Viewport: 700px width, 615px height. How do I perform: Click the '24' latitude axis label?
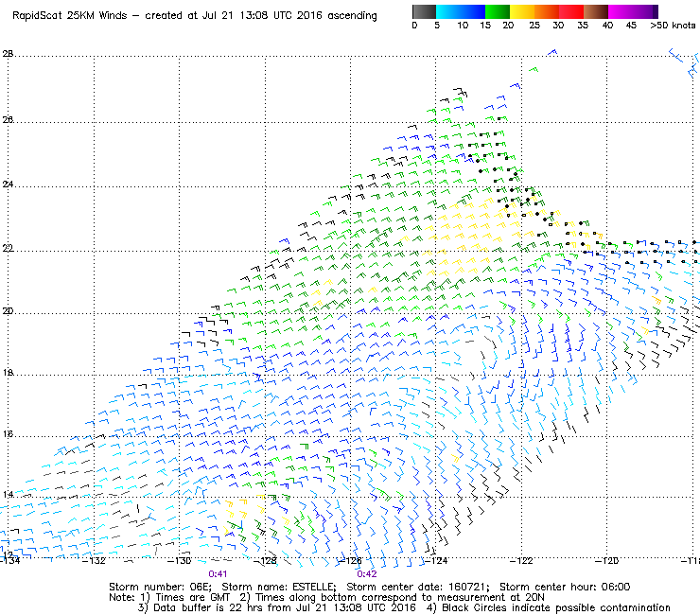8,184
